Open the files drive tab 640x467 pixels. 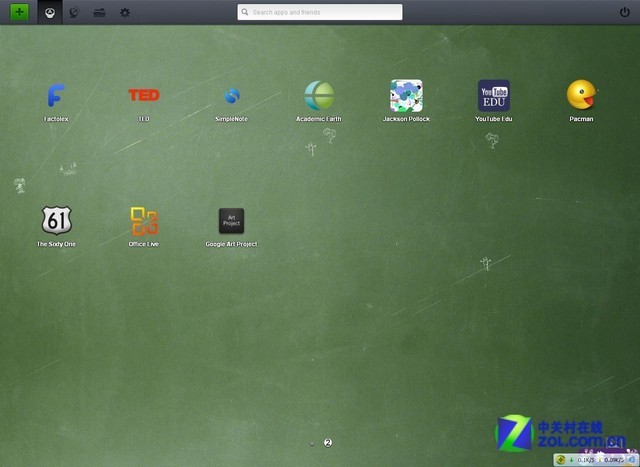point(99,12)
